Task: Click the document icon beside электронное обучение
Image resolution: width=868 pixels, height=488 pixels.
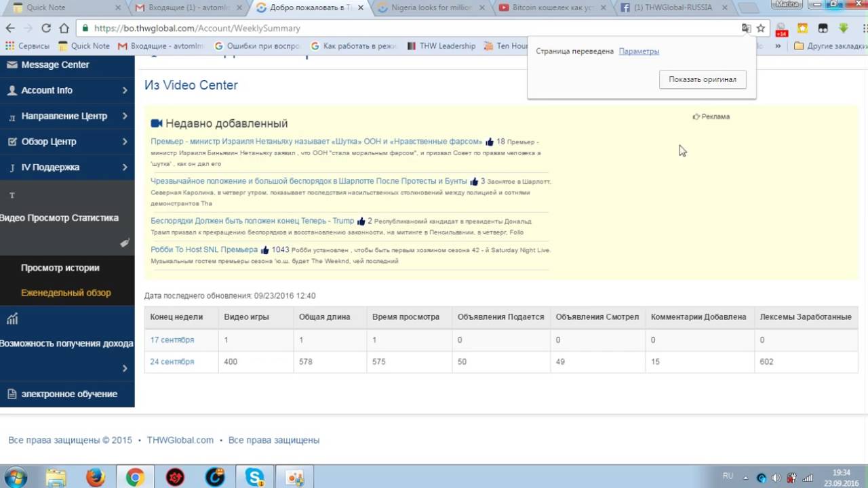Action: (x=12, y=394)
